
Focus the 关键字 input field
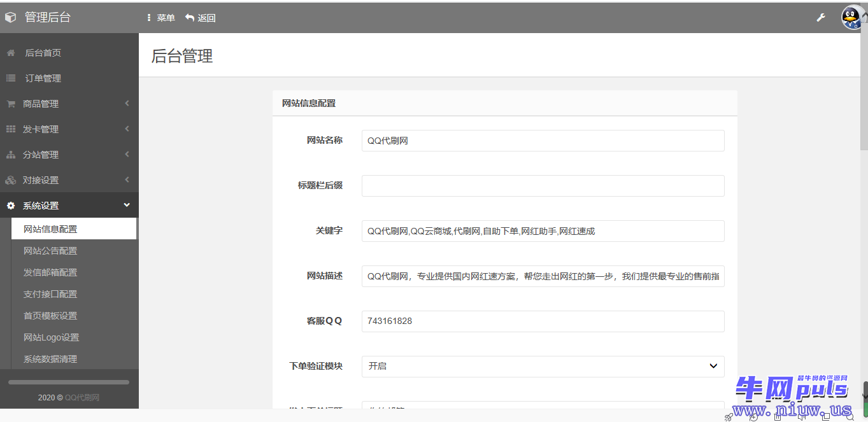pyautogui.click(x=543, y=231)
